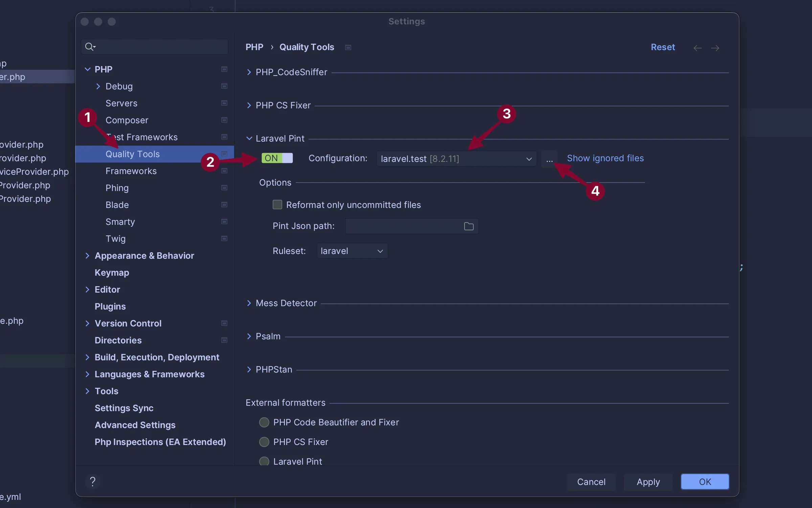Click the project settings icon on the Debug row
The width and height of the screenshot is (812, 508).
[x=224, y=86]
